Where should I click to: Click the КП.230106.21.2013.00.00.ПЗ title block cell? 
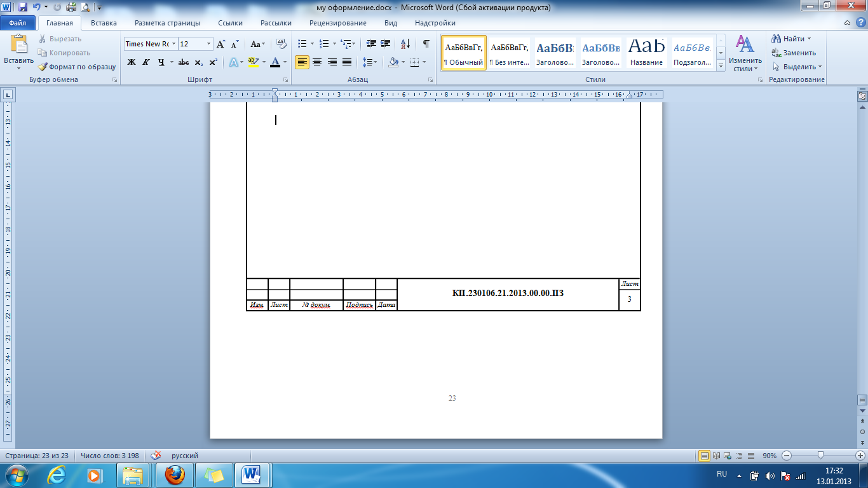coord(508,294)
